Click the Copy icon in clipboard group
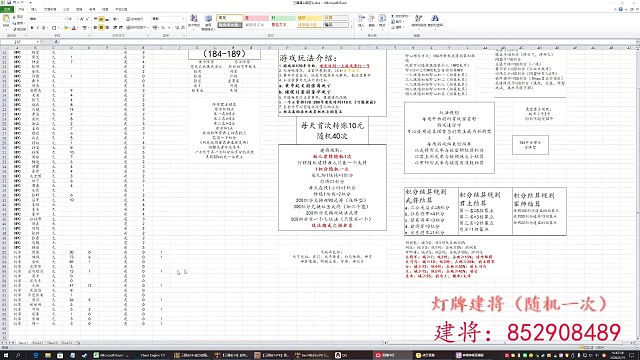 [x=15, y=23]
